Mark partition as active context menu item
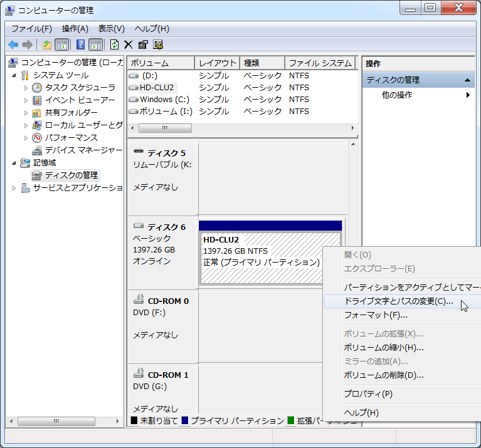 (x=403, y=288)
